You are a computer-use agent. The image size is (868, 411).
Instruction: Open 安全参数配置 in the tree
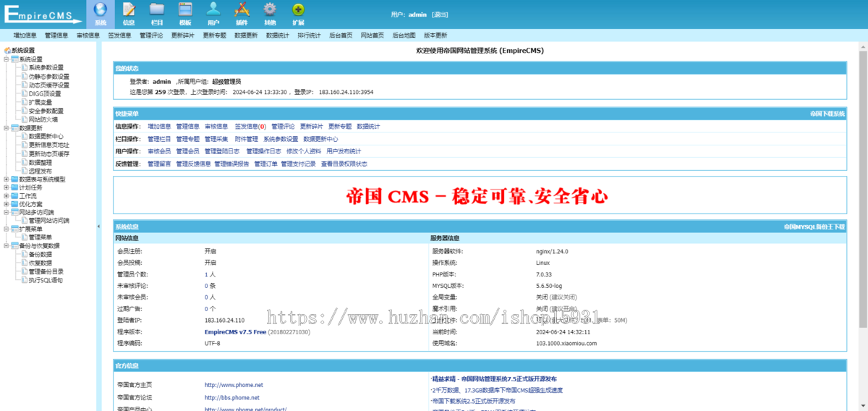click(46, 111)
